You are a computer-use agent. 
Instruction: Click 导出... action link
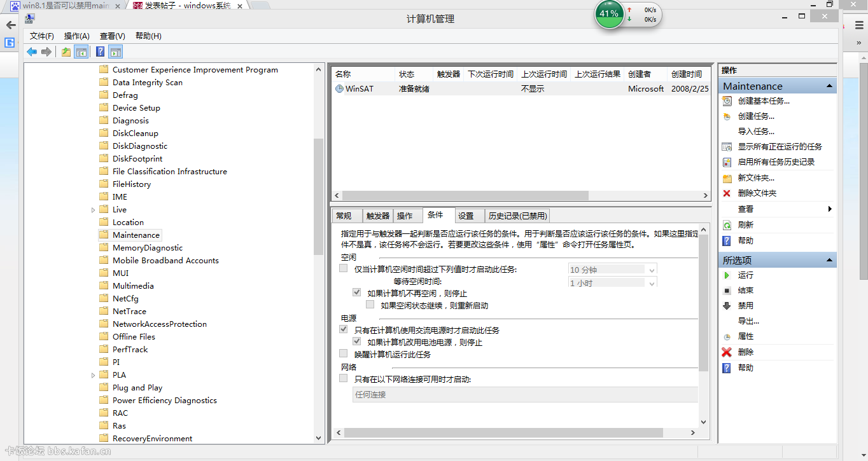point(748,321)
